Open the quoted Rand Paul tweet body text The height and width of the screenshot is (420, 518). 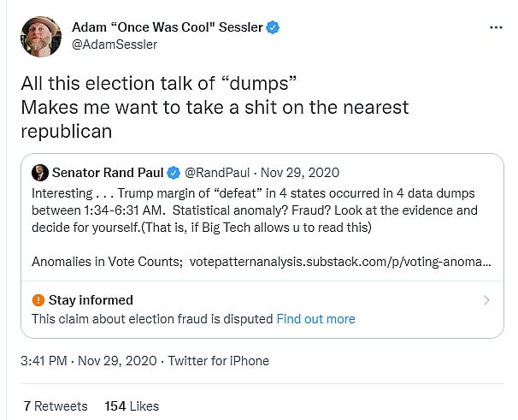coord(254,210)
